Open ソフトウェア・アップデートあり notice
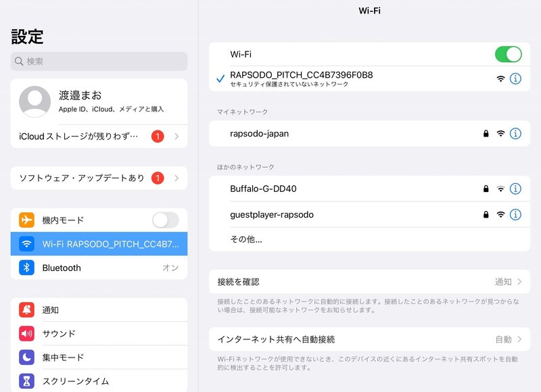 pyautogui.click(x=99, y=178)
